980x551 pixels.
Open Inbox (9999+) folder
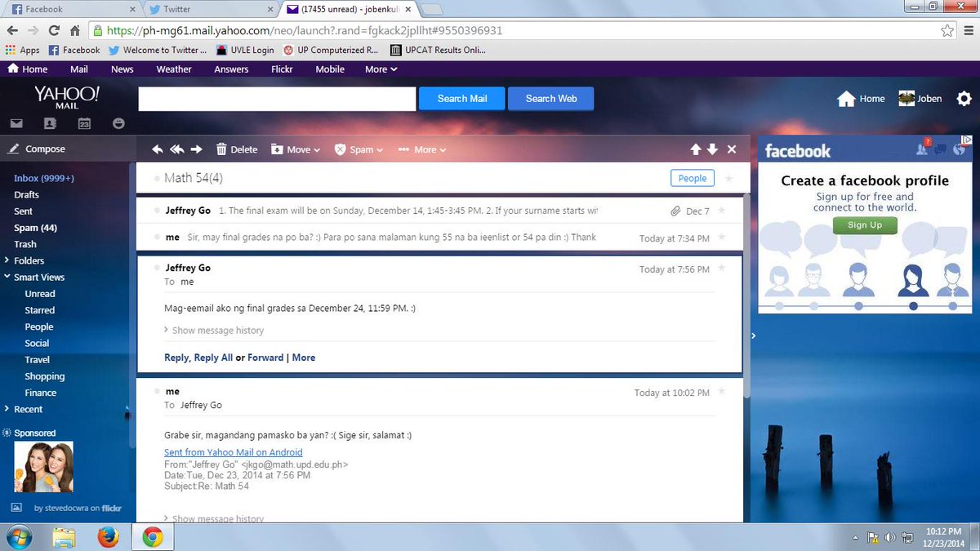click(44, 178)
